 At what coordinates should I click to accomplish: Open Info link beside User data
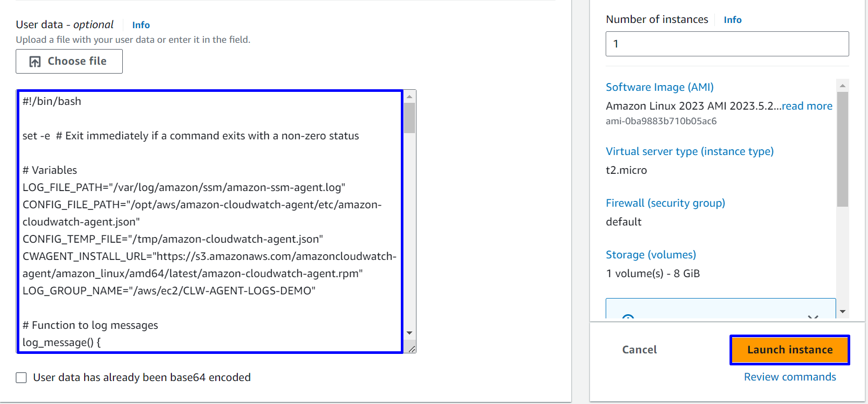coord(141,25)
